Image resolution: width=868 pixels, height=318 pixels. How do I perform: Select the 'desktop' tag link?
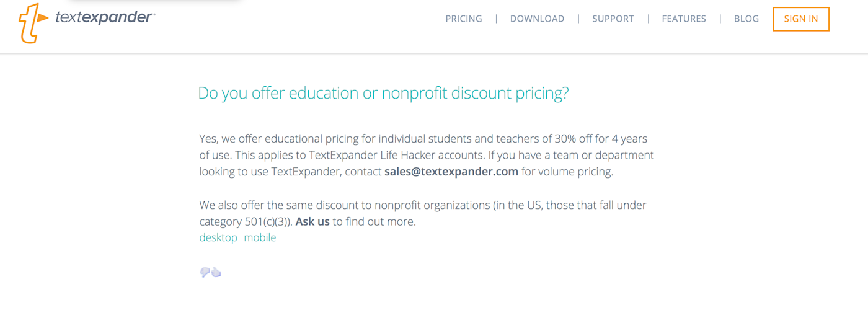pos(218,237)
